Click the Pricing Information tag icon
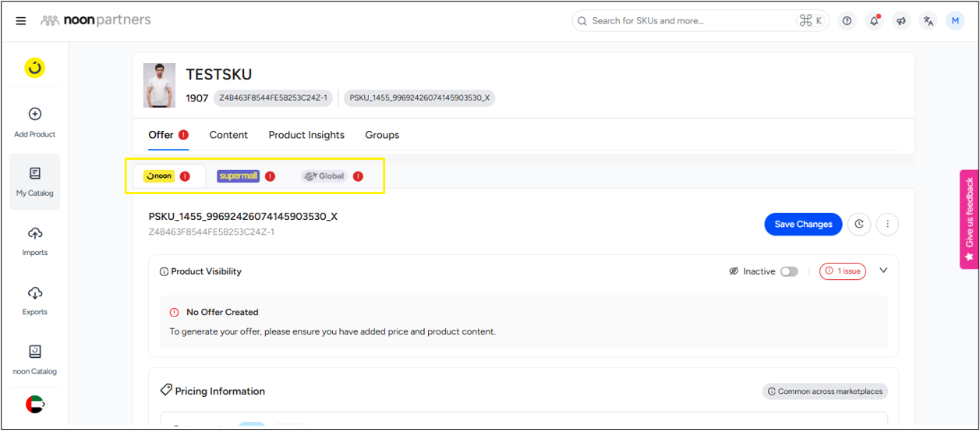Screen dimensions: 980x432 165,390
